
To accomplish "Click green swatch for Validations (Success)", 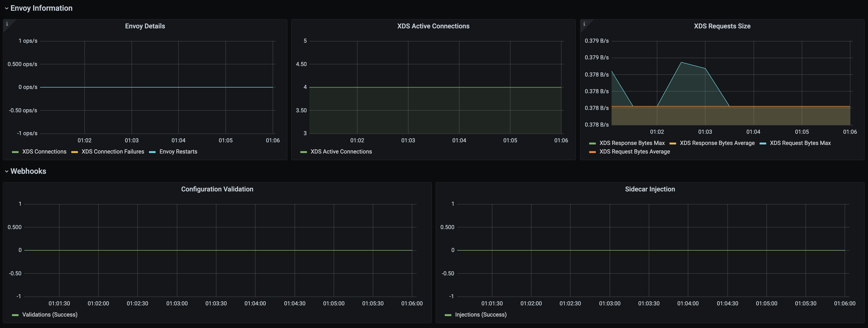I will pos(15,315).
